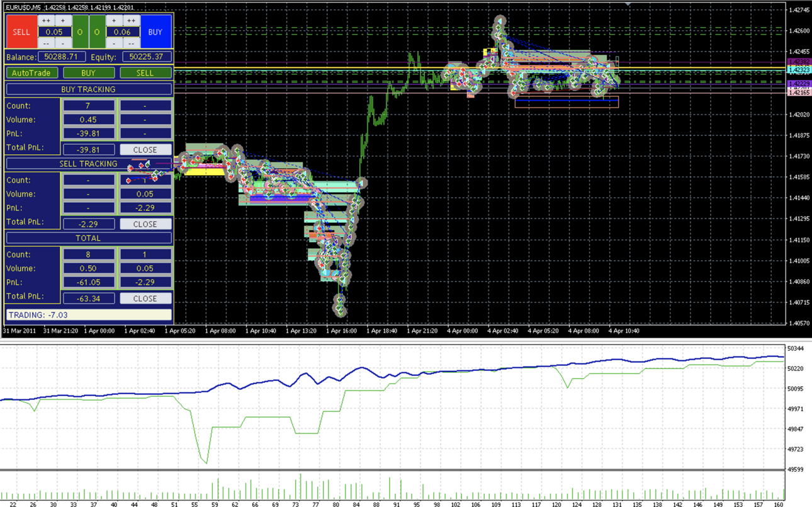Click time axis label 31 Mar 2011

click(18, 331)
